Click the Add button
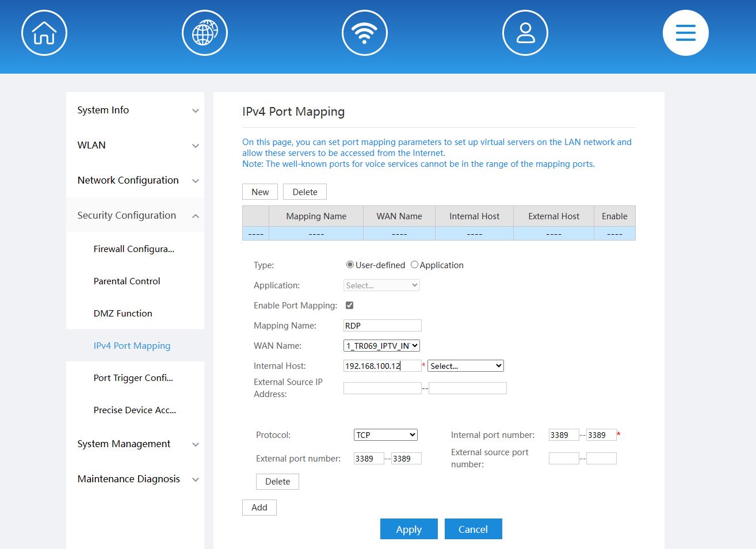Image resolution: width=756 pixels, height=549 pixels. [x=259, y=508]
